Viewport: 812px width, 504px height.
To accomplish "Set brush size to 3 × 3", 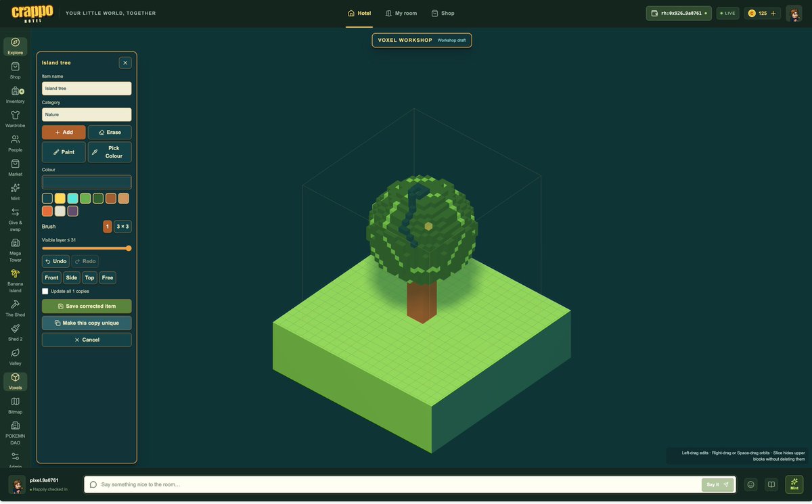I will [122, 227].
